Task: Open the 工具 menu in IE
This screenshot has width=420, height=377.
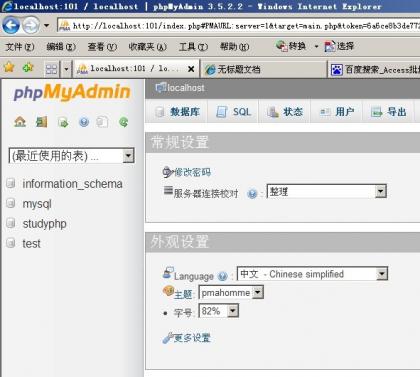Action: (193, 47)
